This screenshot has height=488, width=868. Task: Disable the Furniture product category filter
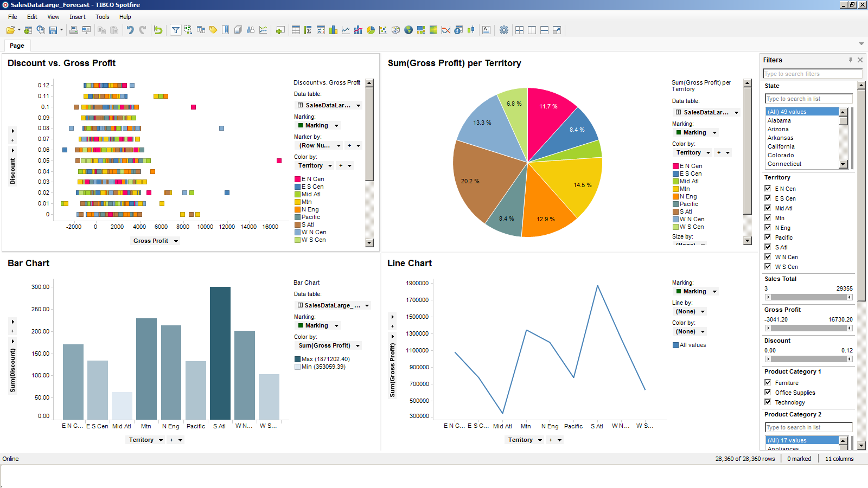(768, 382)
